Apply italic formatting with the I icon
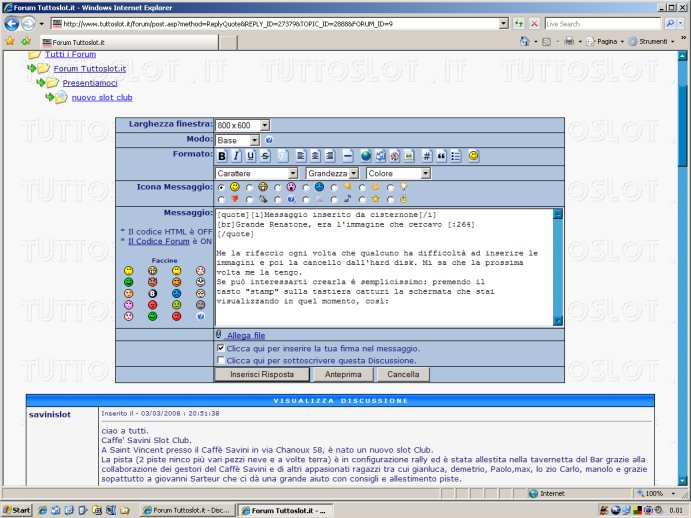 236,156
